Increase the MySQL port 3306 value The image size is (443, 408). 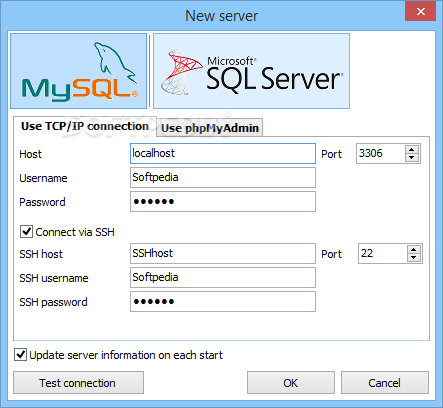click(412, 150)
